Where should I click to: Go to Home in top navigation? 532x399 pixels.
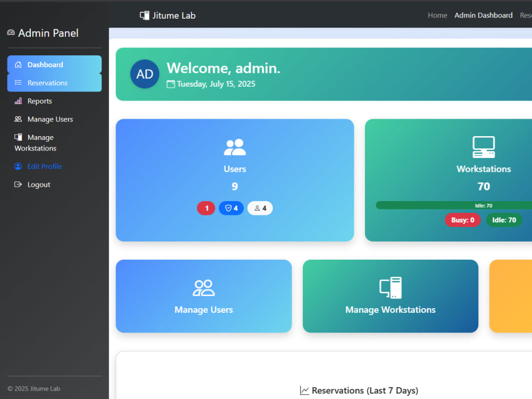tap(437, 15)
